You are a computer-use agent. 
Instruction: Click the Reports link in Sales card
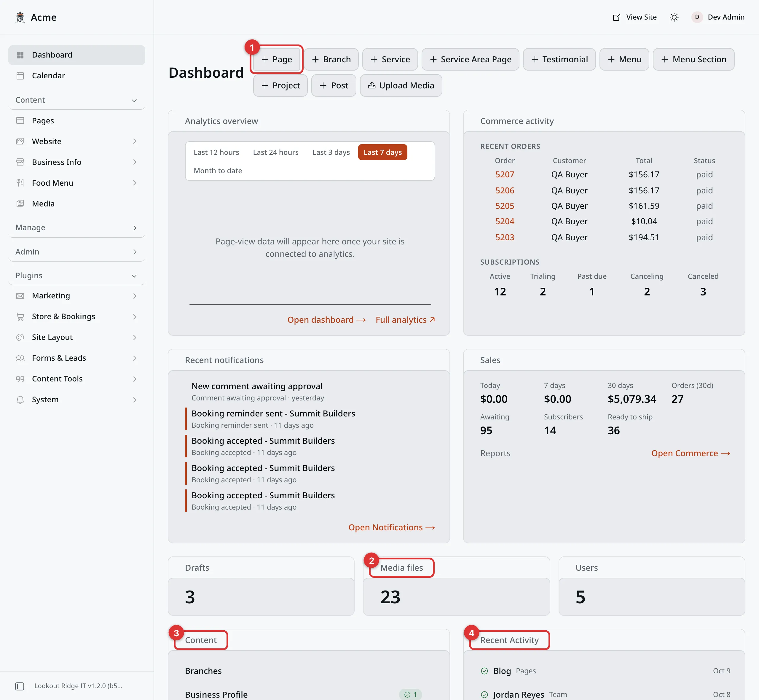pyautogui.click(x=495, y=454)
